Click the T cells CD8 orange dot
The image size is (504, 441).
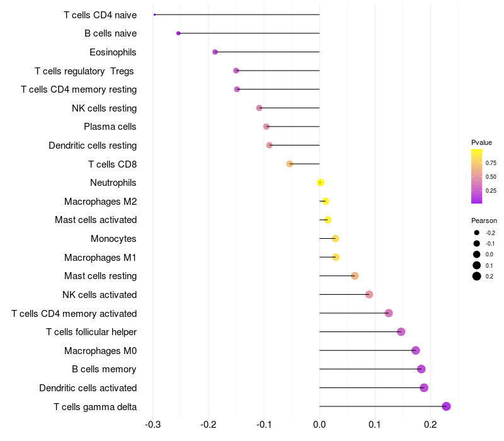(x=290, y=164)
